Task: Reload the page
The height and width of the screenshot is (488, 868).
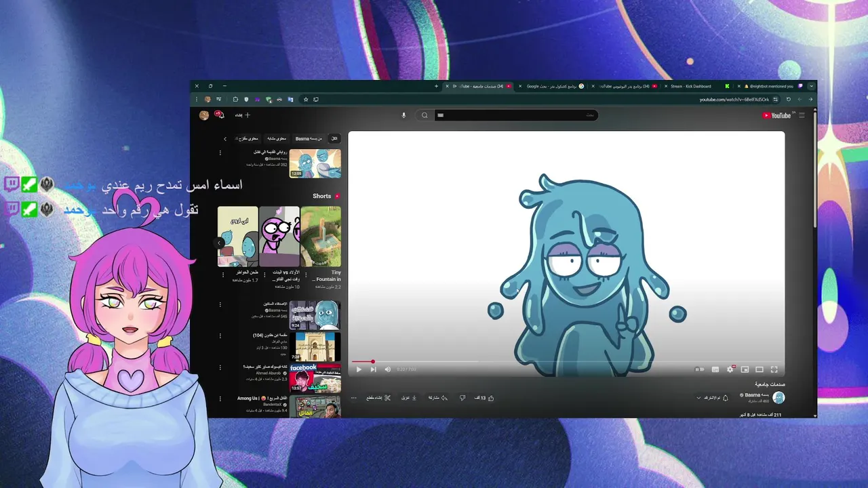Action: pos(788,100)
